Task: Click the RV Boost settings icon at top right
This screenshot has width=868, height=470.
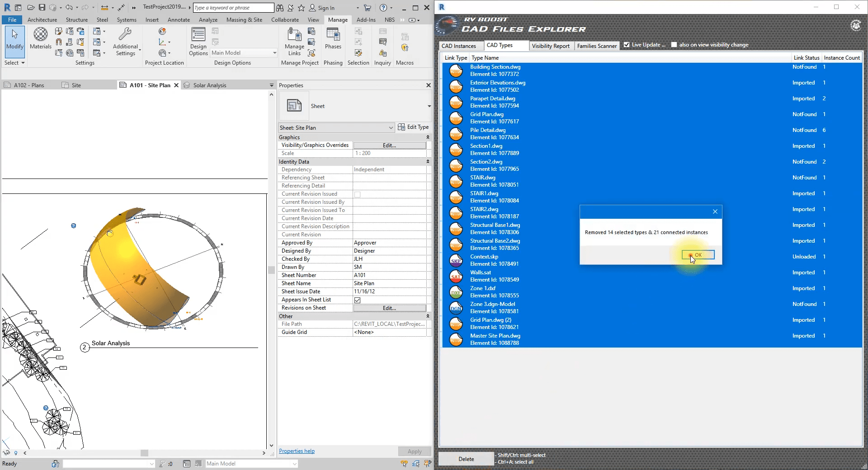Action: coord(855,25)
